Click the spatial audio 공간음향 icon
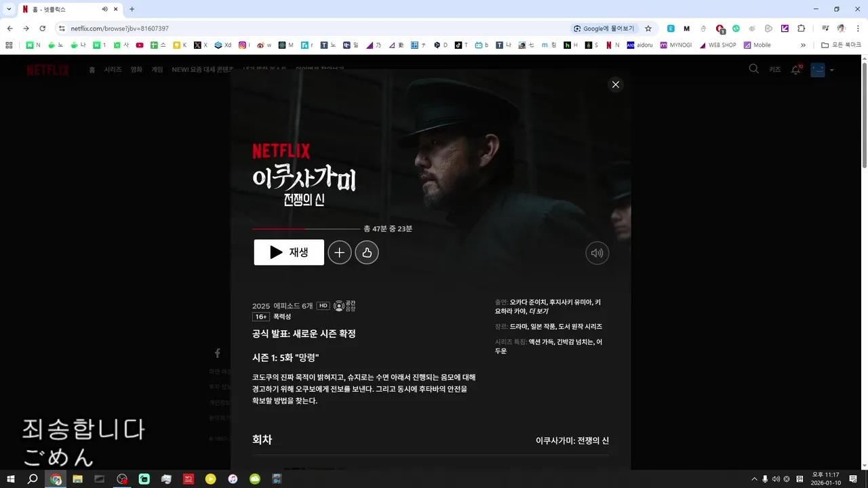Screen dimensions: 868x488 point(344,306)
